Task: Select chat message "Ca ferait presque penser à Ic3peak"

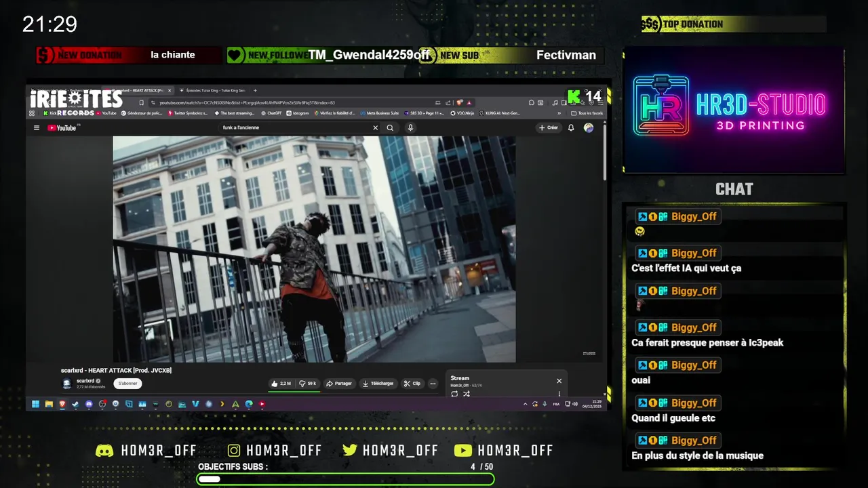Action: [x=707, y=342]
